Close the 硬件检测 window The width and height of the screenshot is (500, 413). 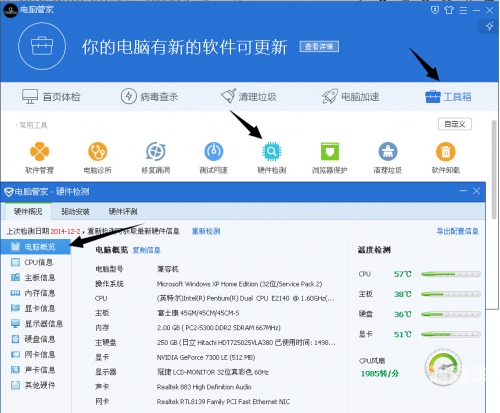pos(476,191)
